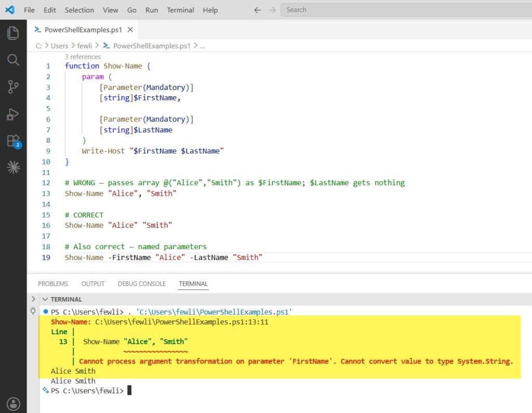
Task: Click 'param (' on line 2
Action: pyautogui.click(x=97, y=77)
